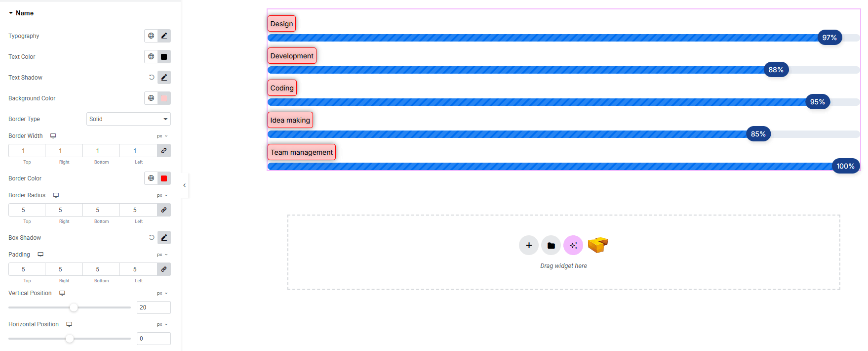Click the add new element plus icon
Image resolution: width=868 pixels, height=351 pixels.
(528, 245)
